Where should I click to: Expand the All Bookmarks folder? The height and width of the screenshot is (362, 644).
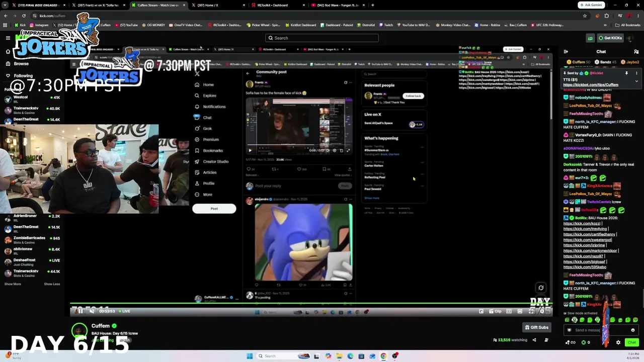click(x=628, y=25)
